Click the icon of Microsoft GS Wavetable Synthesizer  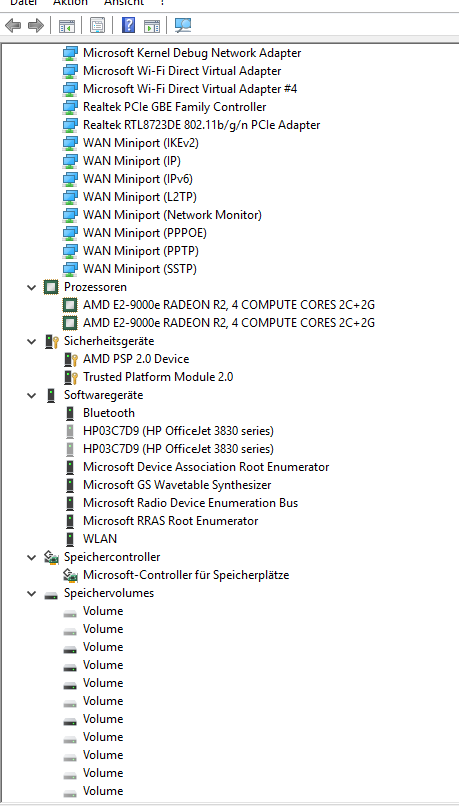tap(70, 485)
